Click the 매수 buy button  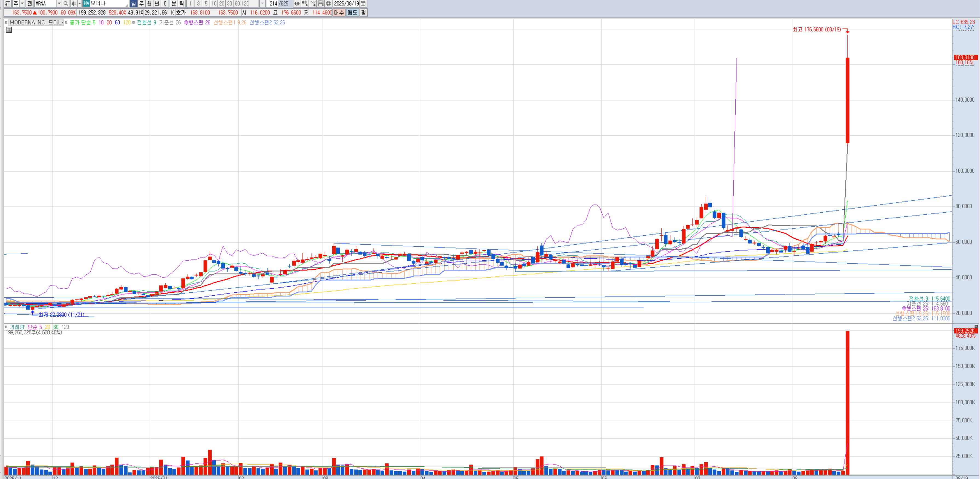point(339,13)
